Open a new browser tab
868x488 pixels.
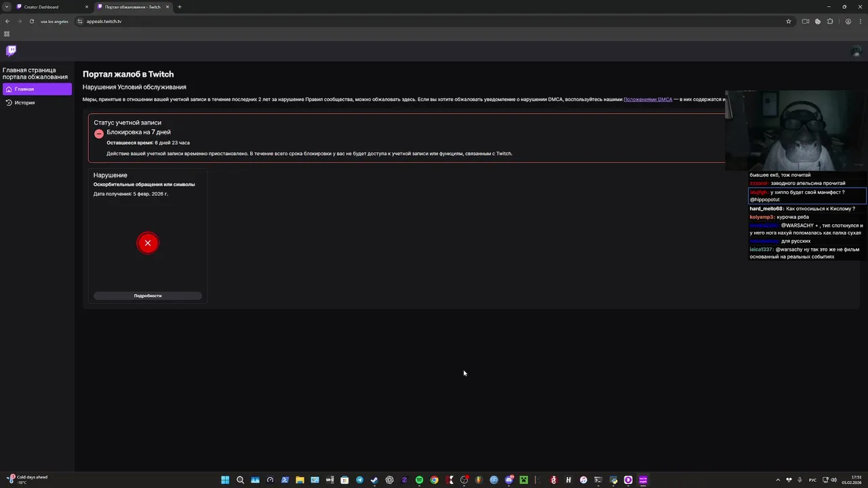pyautogui.click(x=180, y=7)
